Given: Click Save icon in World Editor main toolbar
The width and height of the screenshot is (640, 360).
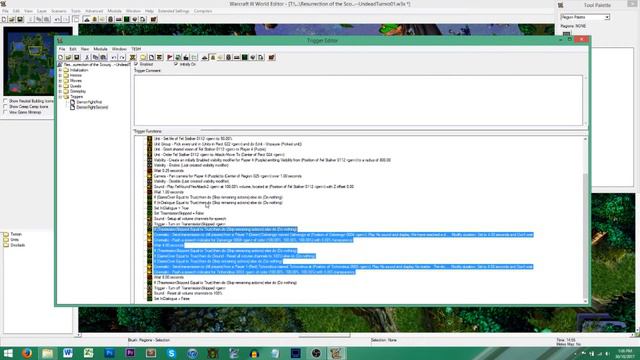Looking at the screenshot, I should click(20, 19).
